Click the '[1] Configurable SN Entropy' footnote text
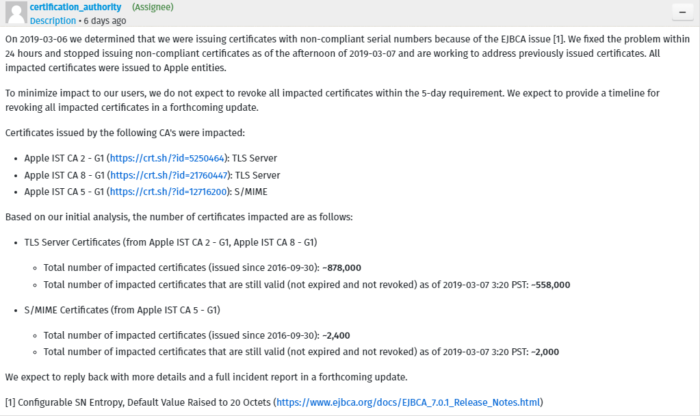The image size is (700, 416). (138, 403)
